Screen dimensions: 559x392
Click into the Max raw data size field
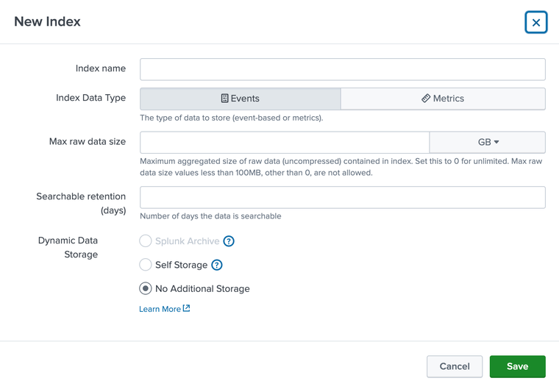point(285,142)
